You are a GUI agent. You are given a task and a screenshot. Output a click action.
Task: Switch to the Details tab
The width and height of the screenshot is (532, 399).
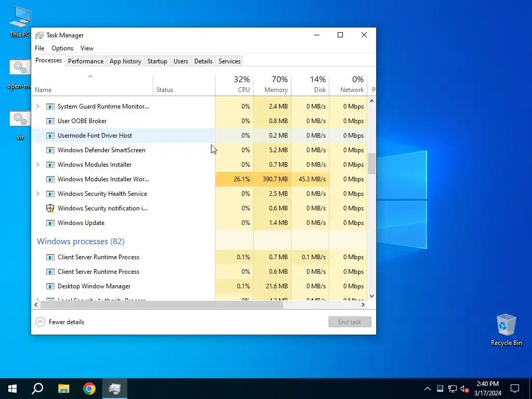[x=203, y=61]
